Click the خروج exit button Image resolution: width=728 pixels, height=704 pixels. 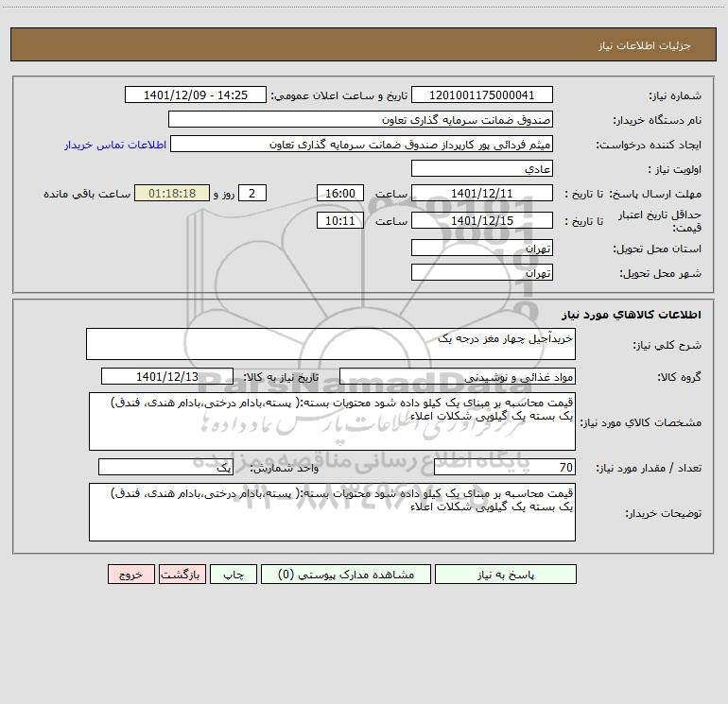coord(130,574)
